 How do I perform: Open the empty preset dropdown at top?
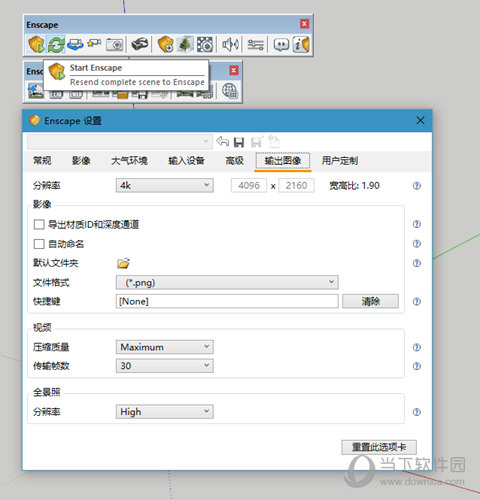tap(120, 142)
